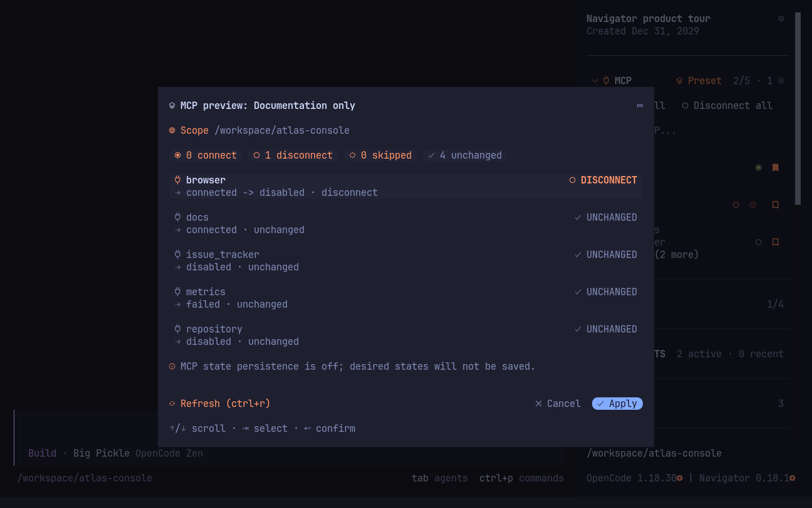Click the plug icon next to browser

pyautogui.click(x=178, y=180)
